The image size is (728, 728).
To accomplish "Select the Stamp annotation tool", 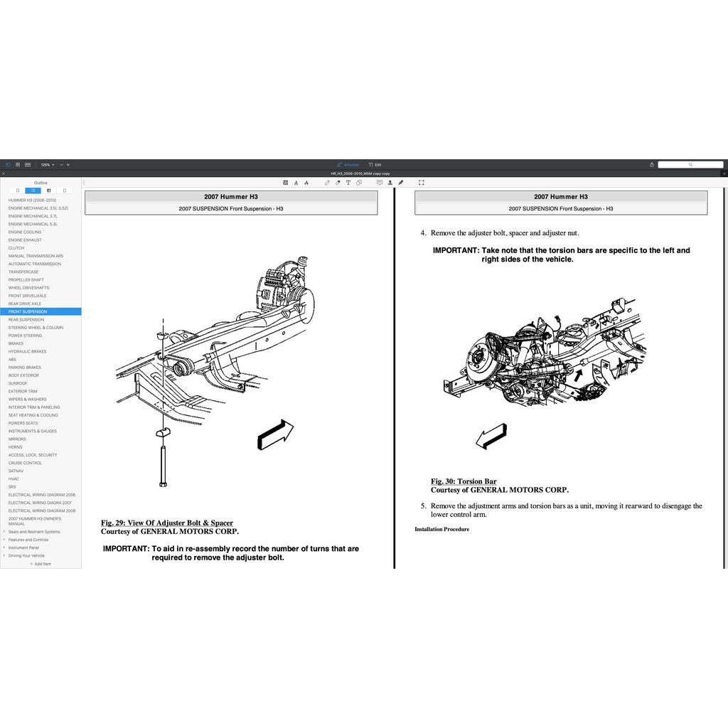I will [390, 182].
